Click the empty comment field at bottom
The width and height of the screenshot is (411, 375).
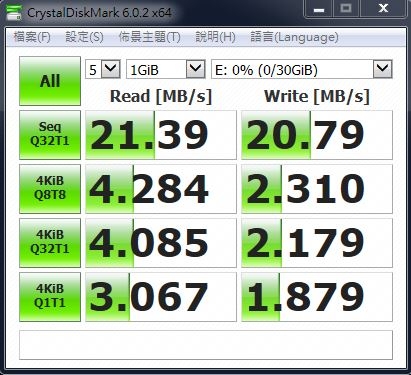pos(206,345)
